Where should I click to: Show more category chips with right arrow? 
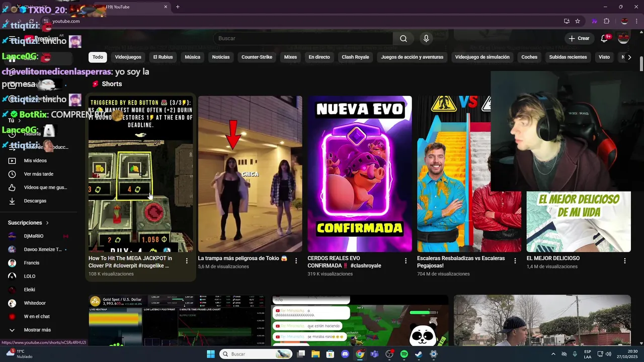(x=629, y=57)
